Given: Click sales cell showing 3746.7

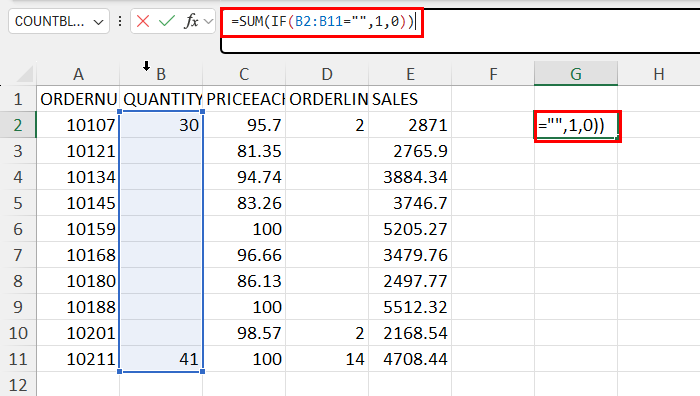Looking at the screenshot, I should [410, 203].
